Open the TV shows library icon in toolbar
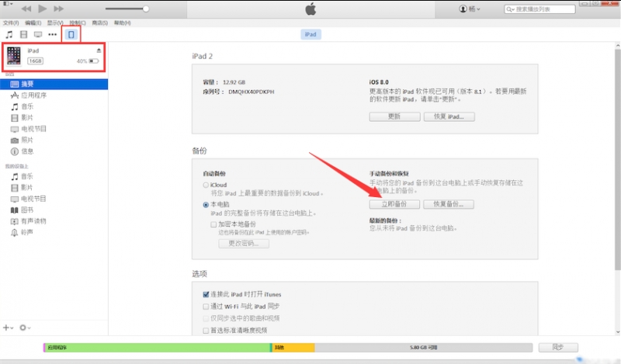The width and height of the screenshot is (621, 364). coord(38,34)
